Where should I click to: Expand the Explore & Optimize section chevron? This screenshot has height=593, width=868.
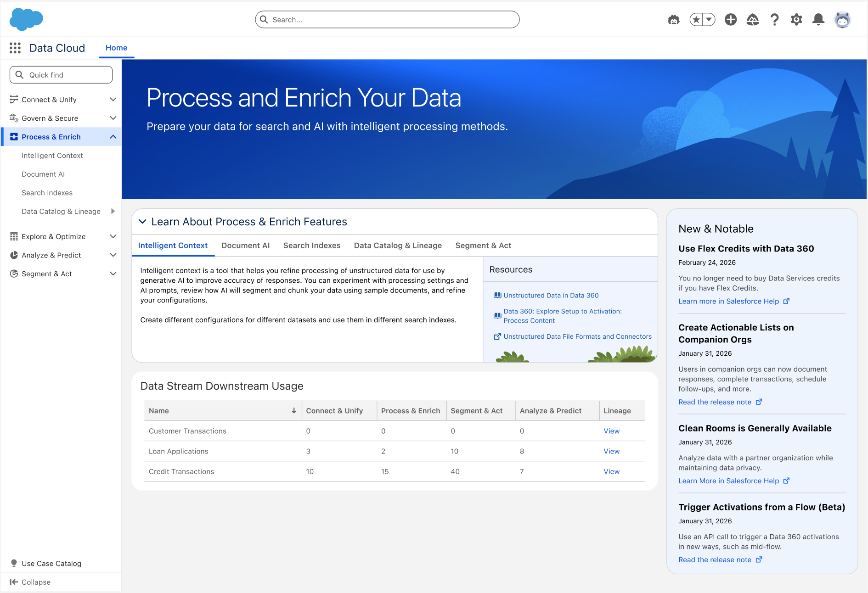click(113, 236)
